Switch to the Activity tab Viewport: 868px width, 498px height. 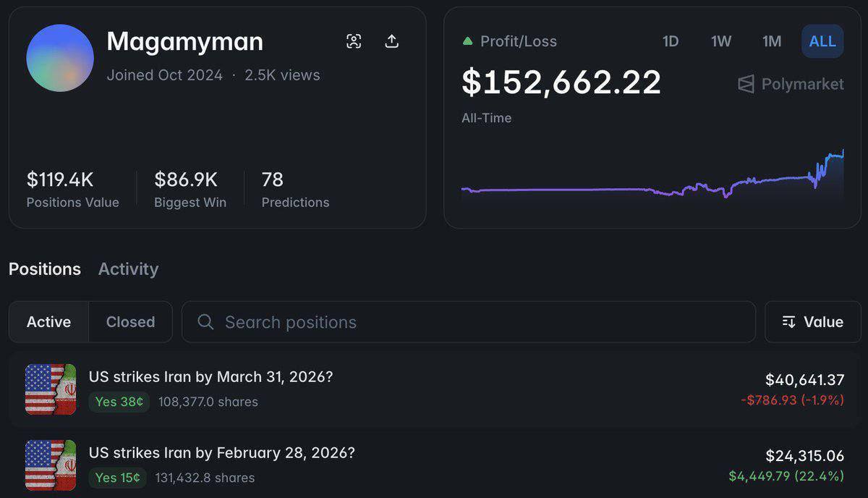tap(128, 269)
